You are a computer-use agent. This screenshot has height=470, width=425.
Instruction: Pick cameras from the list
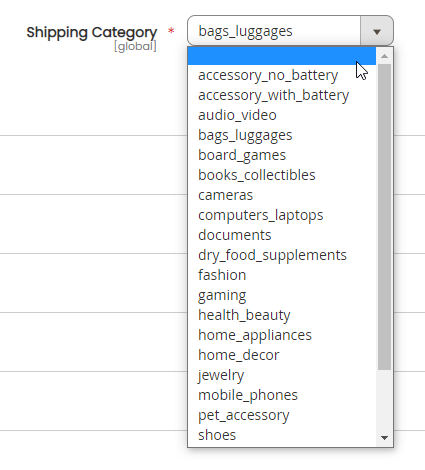[x=282, y=195]
